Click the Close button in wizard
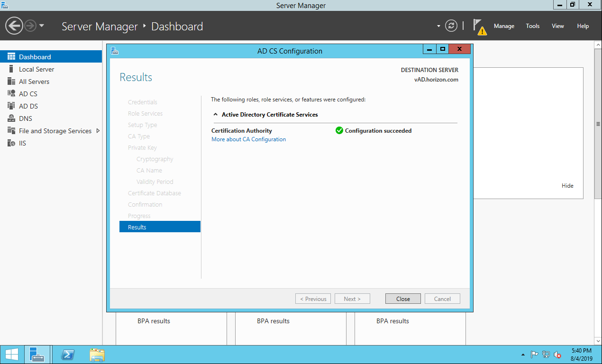The width and height of the screenshot is (602, 364). 403,299
